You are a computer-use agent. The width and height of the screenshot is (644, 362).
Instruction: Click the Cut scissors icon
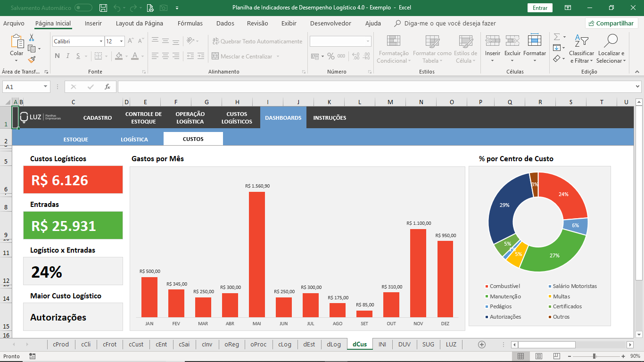pyautogui.click(x=32, y=37)
